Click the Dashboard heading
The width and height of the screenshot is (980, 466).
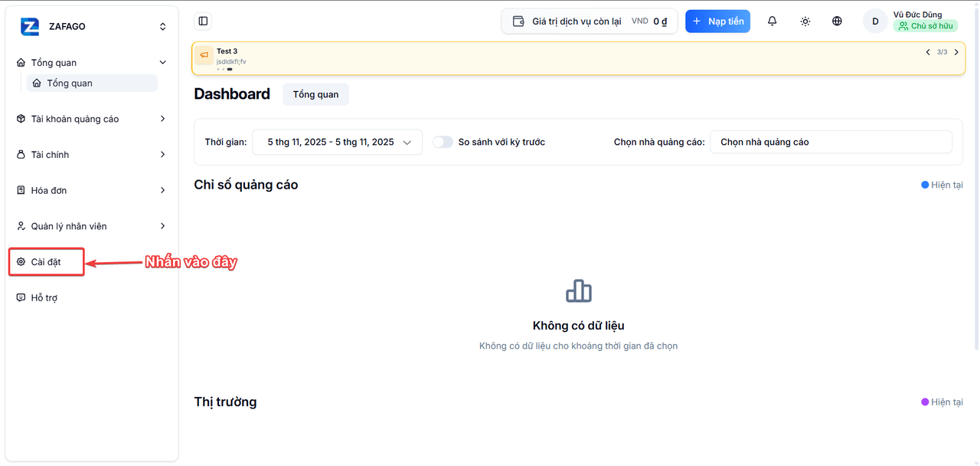pos(232,94)
